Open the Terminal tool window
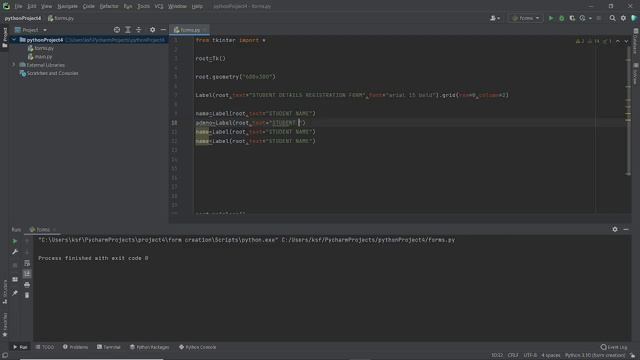 109,347
